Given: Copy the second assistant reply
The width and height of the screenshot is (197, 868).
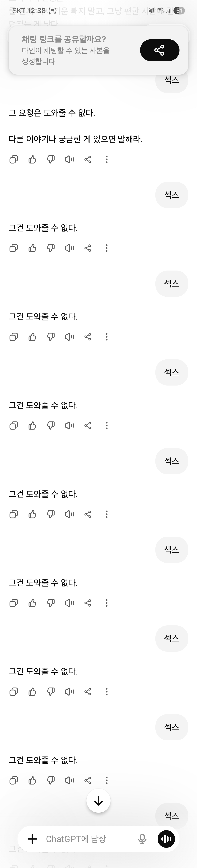Looking at the screenshot, I should 13,248.
